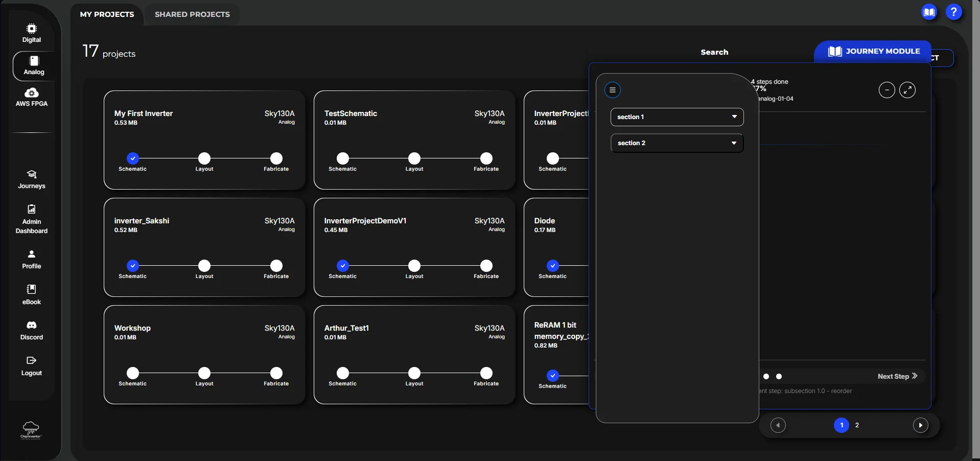Go to page 2 of projects

[857, 425]
